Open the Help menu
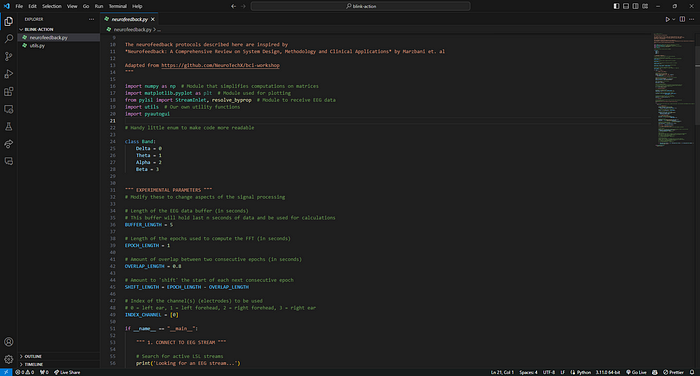The image size is (700, 376). (x=137, y=6)
